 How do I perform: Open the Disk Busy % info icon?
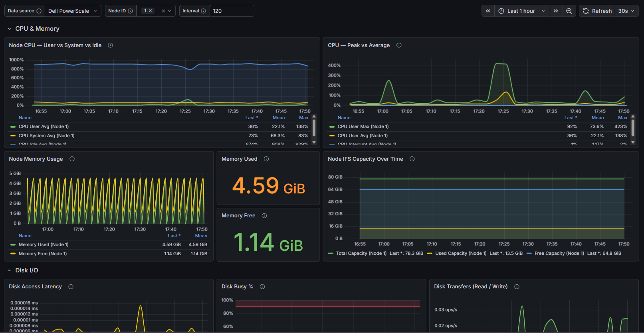(262, 286)
